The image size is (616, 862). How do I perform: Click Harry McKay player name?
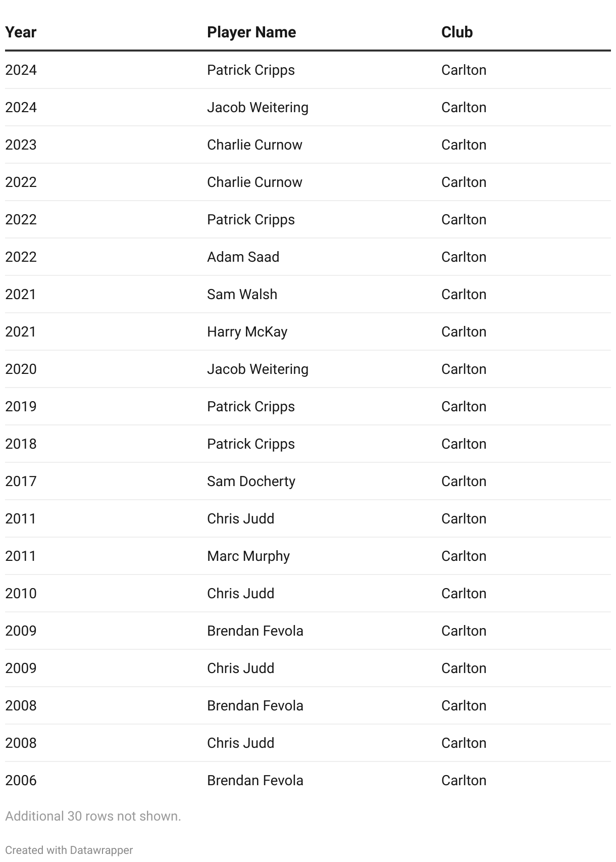pyautogui.click(x=247, y=332)
